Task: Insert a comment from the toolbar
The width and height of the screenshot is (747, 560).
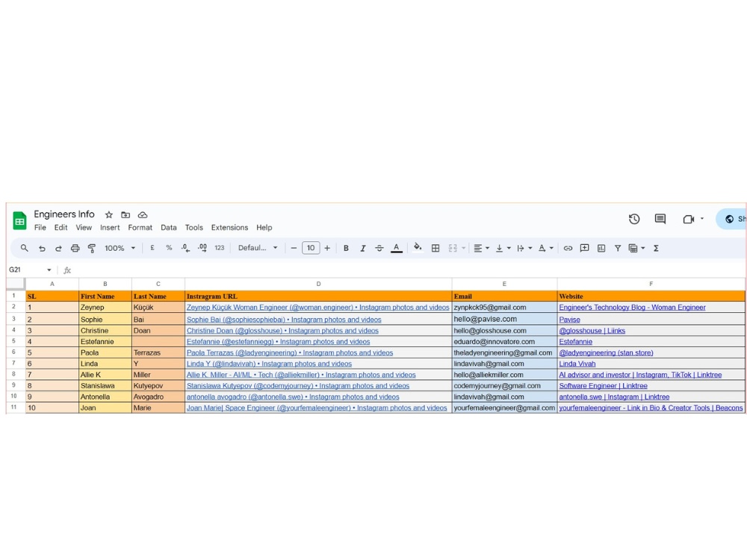Action: tap(585, 248)
